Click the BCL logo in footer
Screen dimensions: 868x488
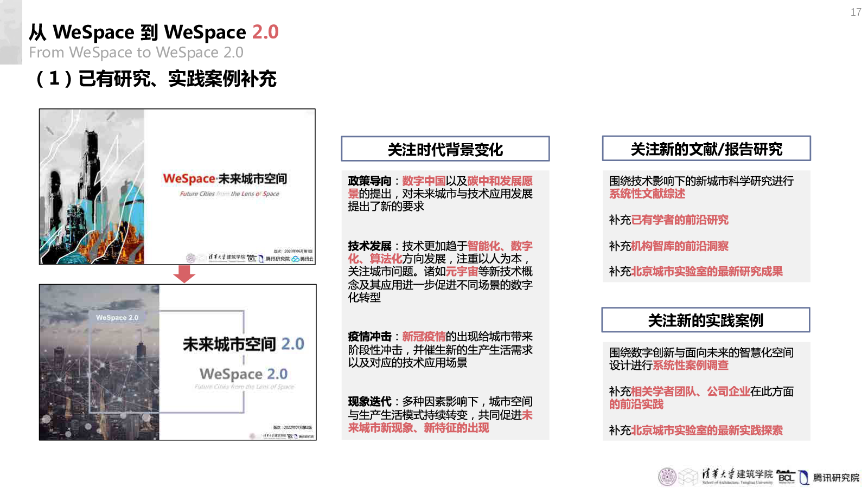786,477
